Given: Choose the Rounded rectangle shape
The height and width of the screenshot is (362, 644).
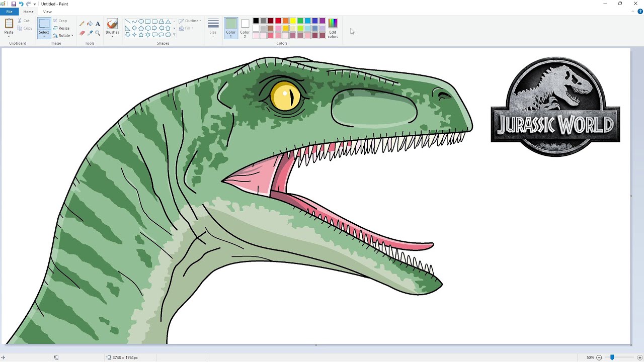Looking at the screenshot, I should coord(154,22).
